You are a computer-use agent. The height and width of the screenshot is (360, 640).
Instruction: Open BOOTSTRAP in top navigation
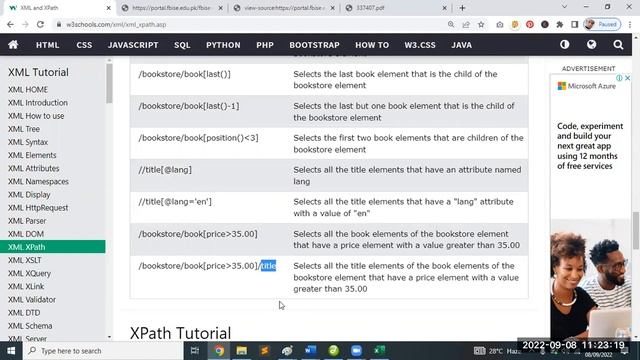tap(314, 45)
